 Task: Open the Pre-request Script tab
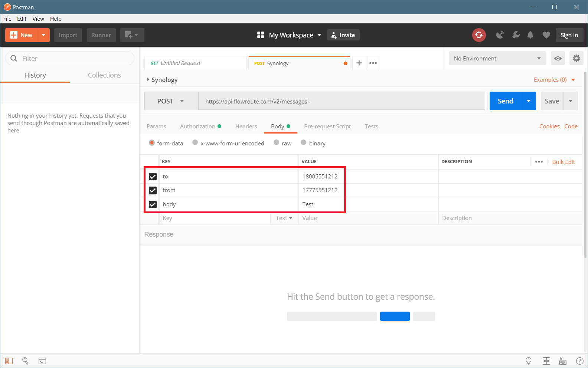(x=327, y=126)
